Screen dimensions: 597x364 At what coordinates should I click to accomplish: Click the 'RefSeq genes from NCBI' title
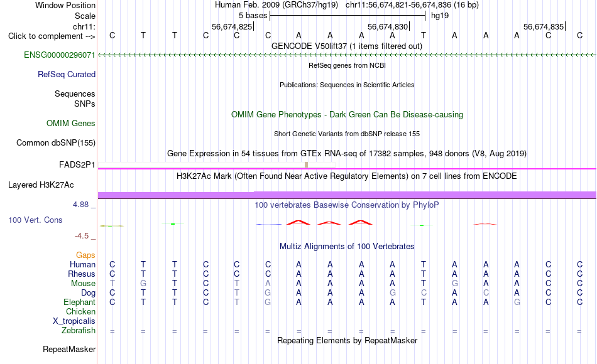pos(347,65)
